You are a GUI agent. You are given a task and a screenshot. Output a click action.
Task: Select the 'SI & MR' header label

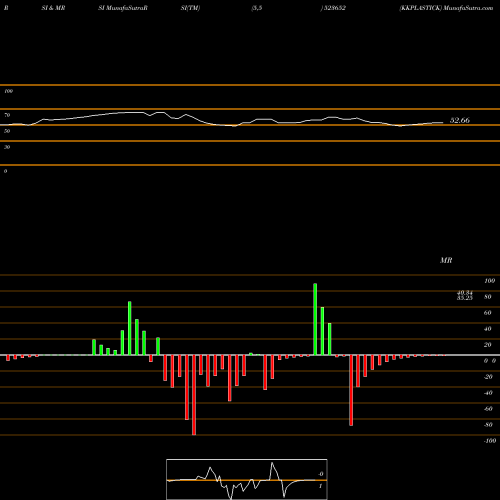click(x=53, y=8)
